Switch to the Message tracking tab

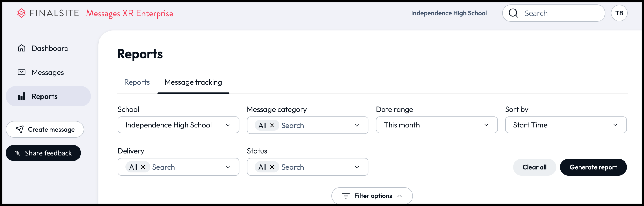pyautogui.click(x=193, y=82)
